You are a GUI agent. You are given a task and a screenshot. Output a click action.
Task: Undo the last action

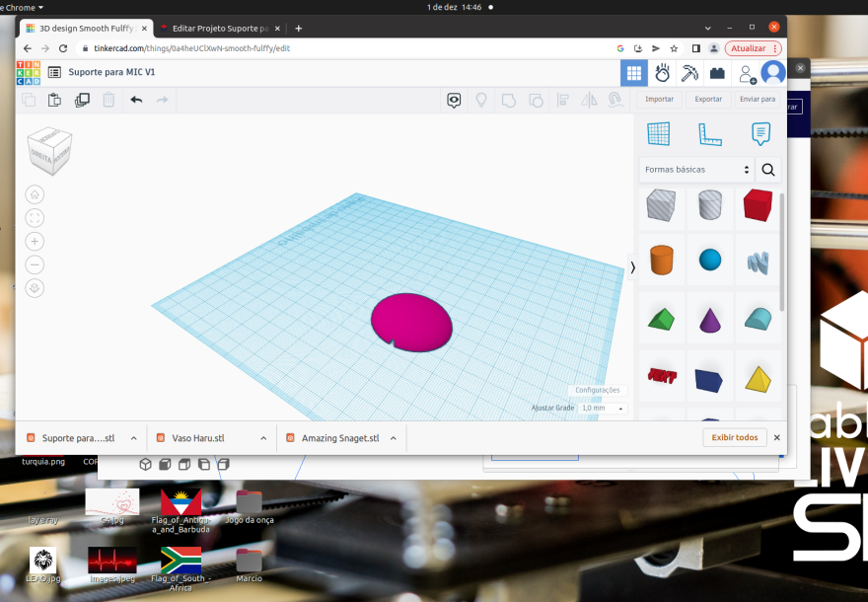[x=136, y=100]
